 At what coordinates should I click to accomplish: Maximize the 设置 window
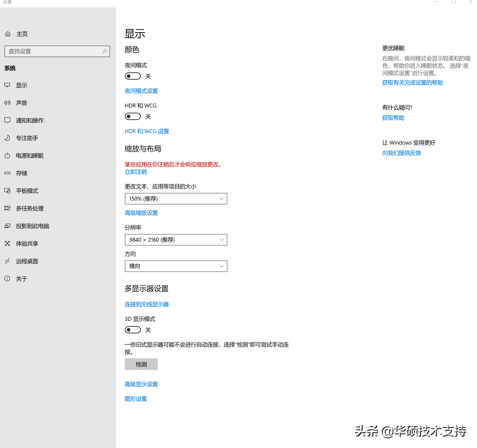[x=454, y=2]
